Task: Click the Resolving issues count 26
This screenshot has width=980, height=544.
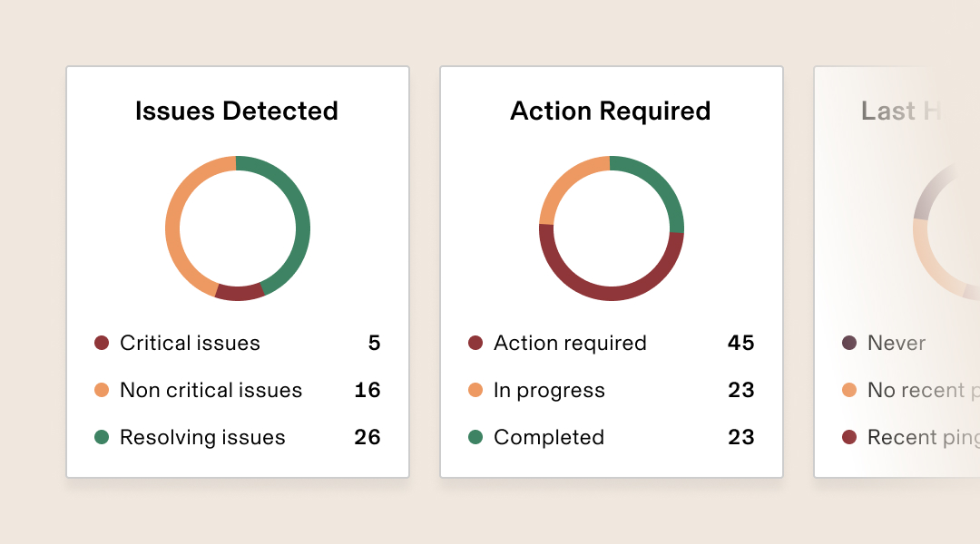Action: click(367, 437)
